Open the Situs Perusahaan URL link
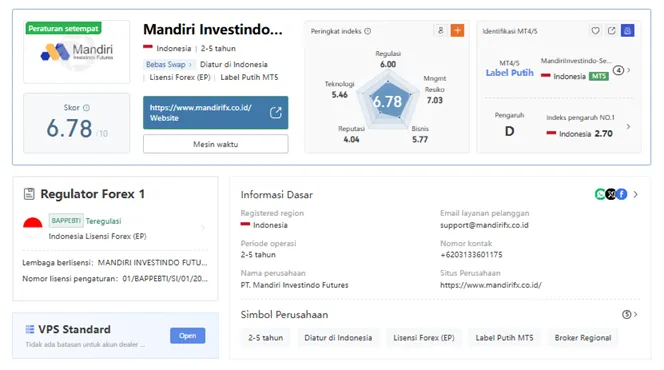The width and height of the screenshot is (664, 370). coord(490,285)
